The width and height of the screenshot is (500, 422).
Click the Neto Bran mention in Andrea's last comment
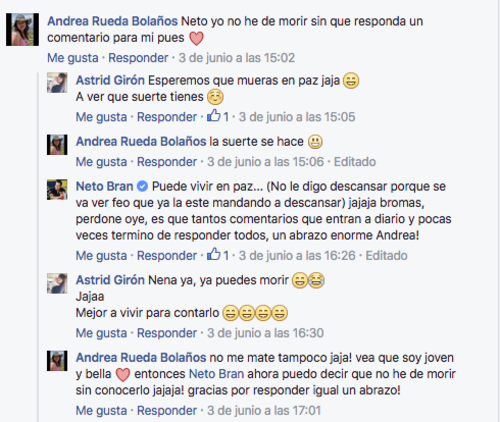point(216,374)
